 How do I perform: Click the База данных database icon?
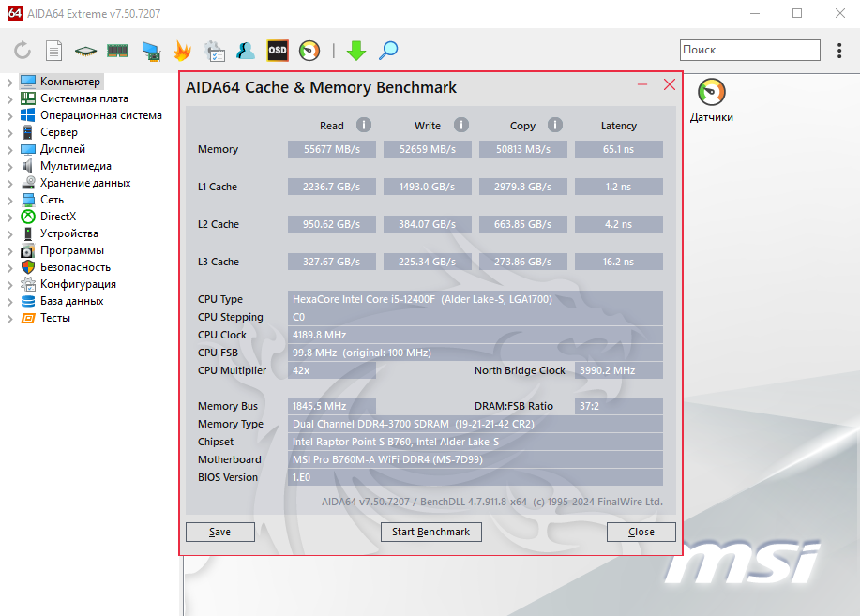tap(28, 301)
